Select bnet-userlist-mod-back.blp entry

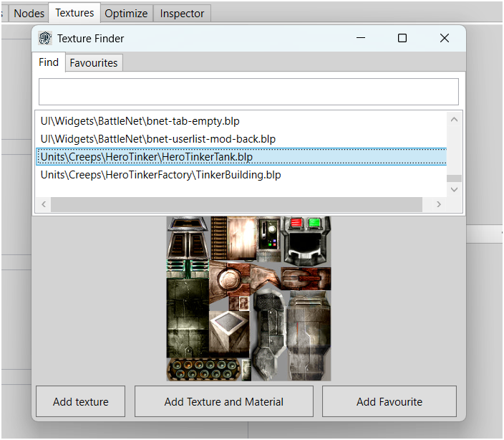[x=241, y=139]
